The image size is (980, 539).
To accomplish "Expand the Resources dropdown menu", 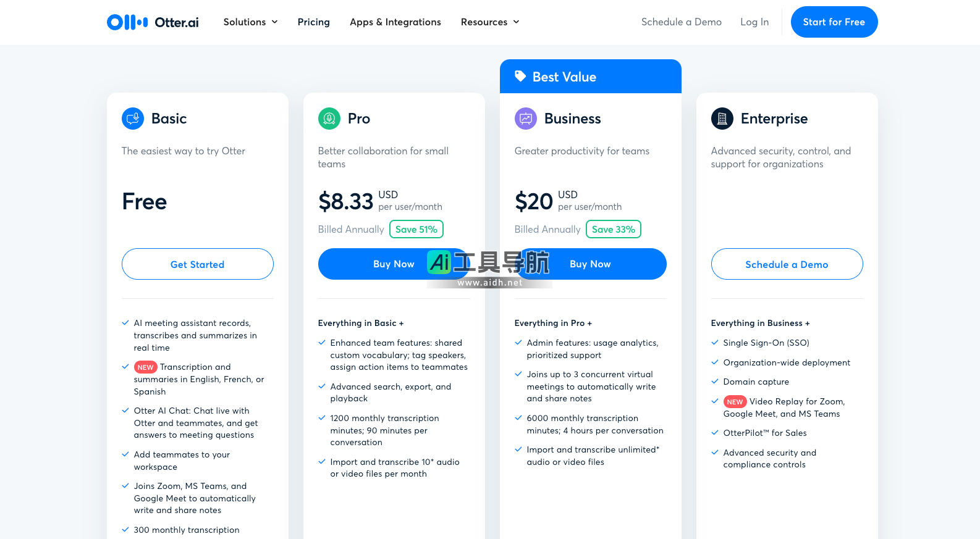I will [489, 22].
